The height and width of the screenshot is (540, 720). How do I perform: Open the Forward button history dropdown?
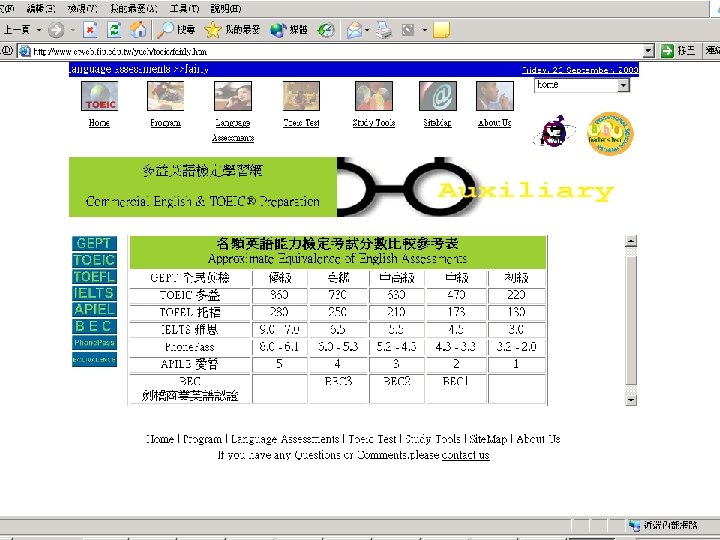pos(73,30)
